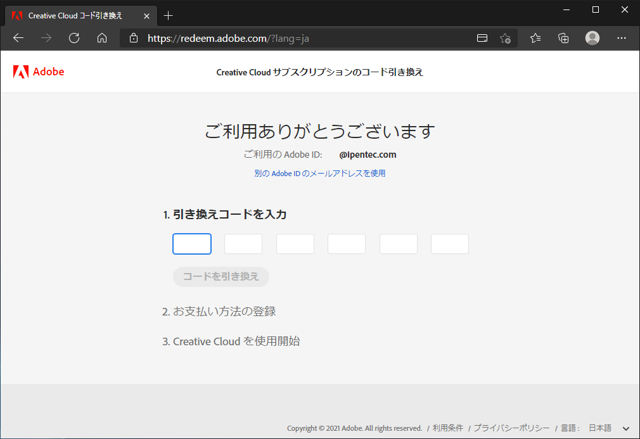Click the ご利用ありがとうございます heading
Viewport: 640px width, 439px height.
coord(320,131)
